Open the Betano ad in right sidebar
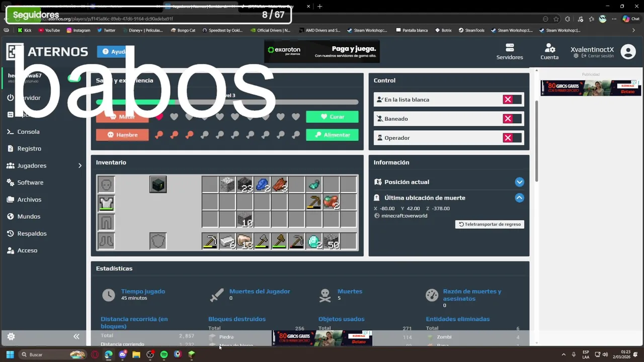644x362 pixels. click(x=591, y=88)
